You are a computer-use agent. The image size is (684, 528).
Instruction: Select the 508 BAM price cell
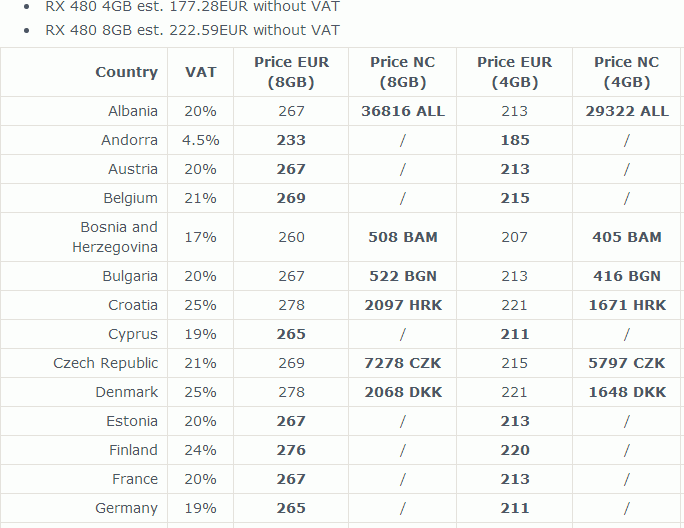[x=403, y=237]
